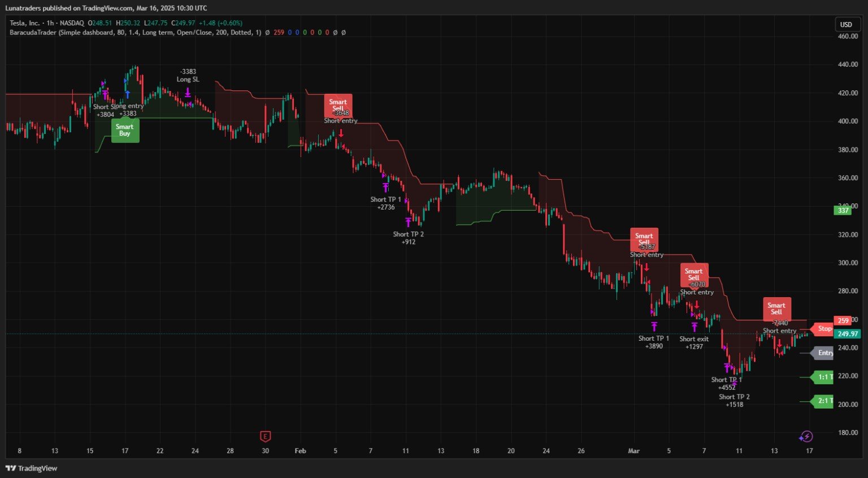Click the earnings 'E' marker icon
The width and height of the screenshot is (868, 478).
(266, 436)
